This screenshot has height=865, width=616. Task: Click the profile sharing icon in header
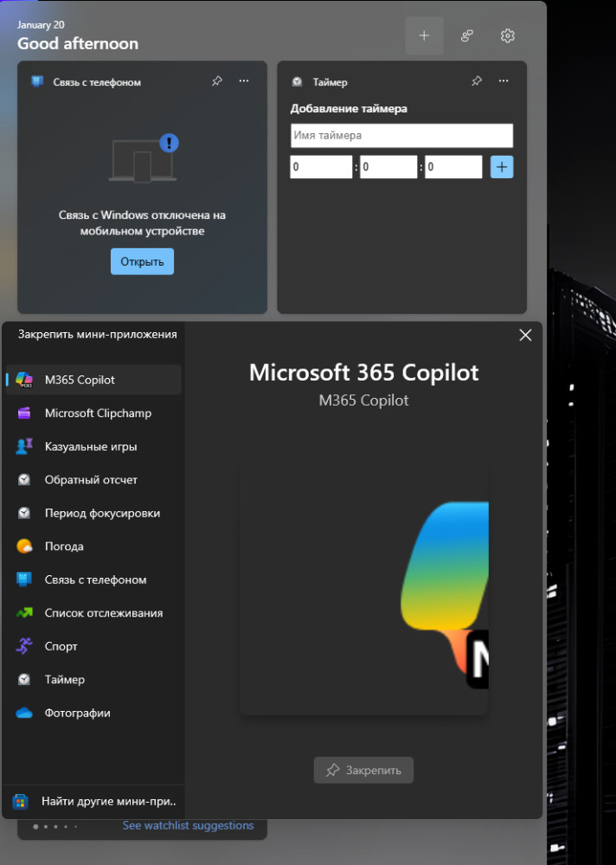tap(466, 35)
